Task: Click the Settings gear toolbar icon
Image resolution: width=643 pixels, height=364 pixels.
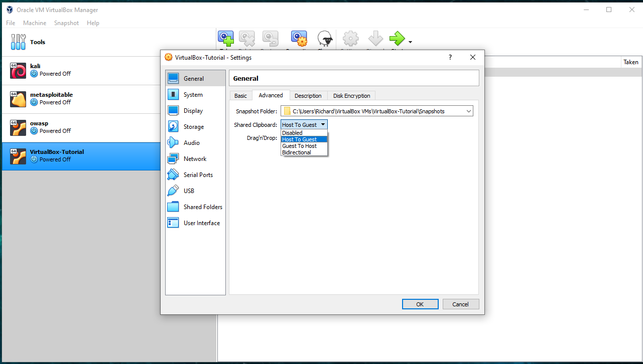Action: pos(350,39)
